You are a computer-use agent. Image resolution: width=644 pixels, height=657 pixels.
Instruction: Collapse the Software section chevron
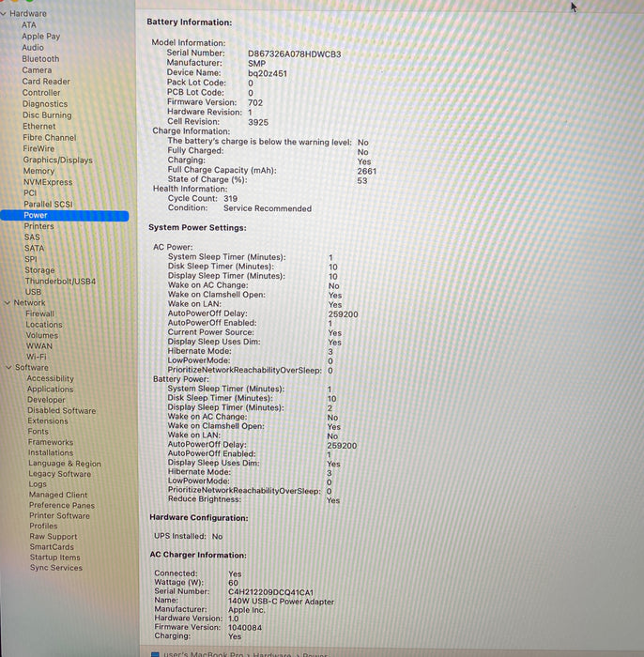point(8,368)
